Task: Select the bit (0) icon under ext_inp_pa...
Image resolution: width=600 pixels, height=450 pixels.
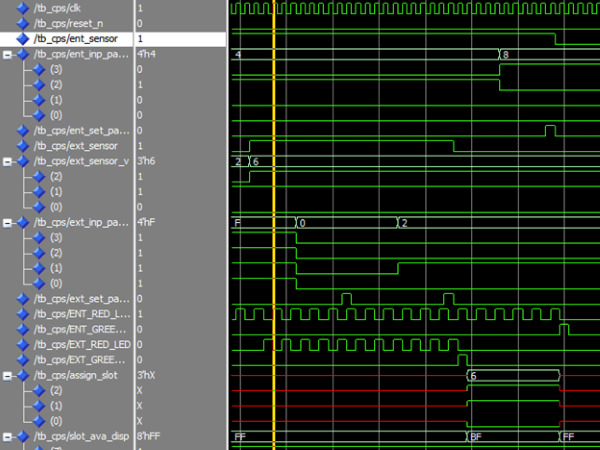Action: [x=39, y=284]
